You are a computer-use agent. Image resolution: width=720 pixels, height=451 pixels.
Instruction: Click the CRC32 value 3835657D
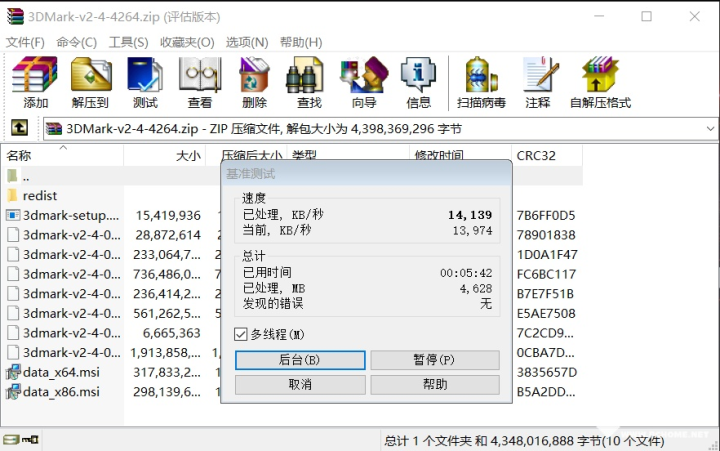pyautogui.click(x=546, y=372)
